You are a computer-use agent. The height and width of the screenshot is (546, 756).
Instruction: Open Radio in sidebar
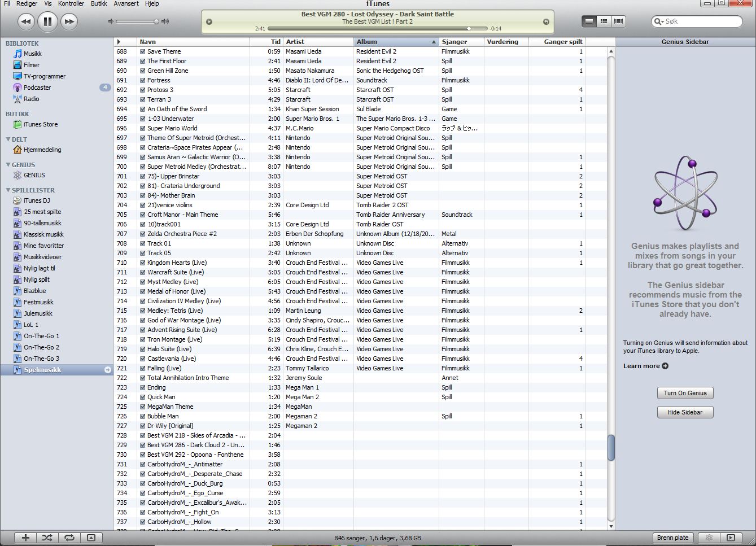click(31, 99)
